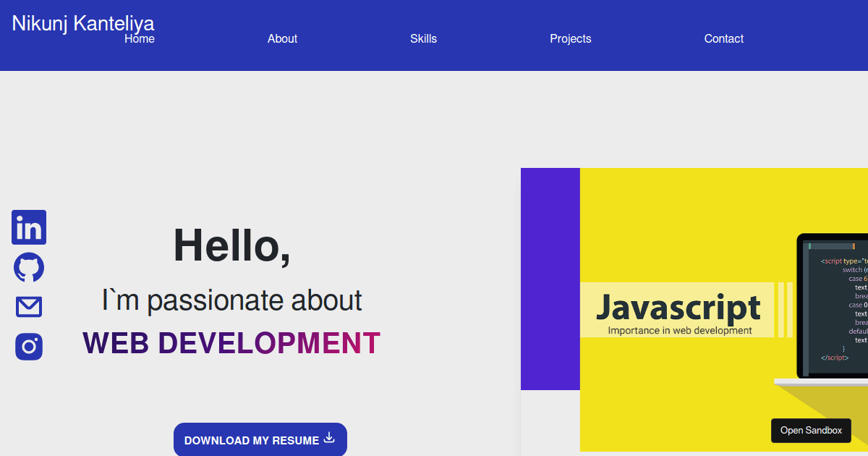Click the purple vertical stripe beside Javascript banner
868x456 pixels.
click(550, 279)
